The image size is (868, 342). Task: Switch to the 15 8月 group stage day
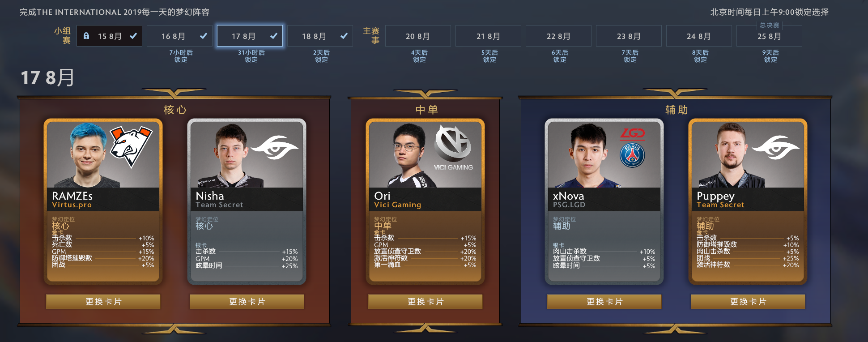coord(109,36)
